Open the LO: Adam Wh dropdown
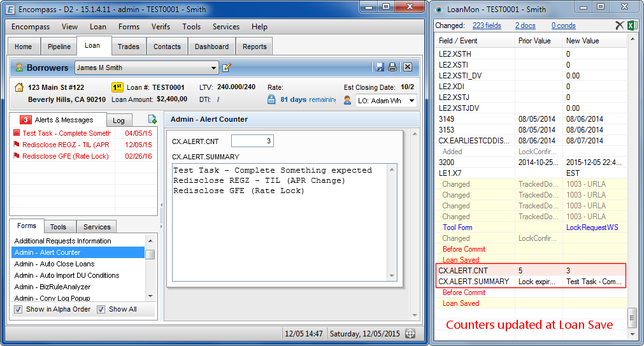Image resolution: width=644 pixels, height=346 pixels. point(411,101)
